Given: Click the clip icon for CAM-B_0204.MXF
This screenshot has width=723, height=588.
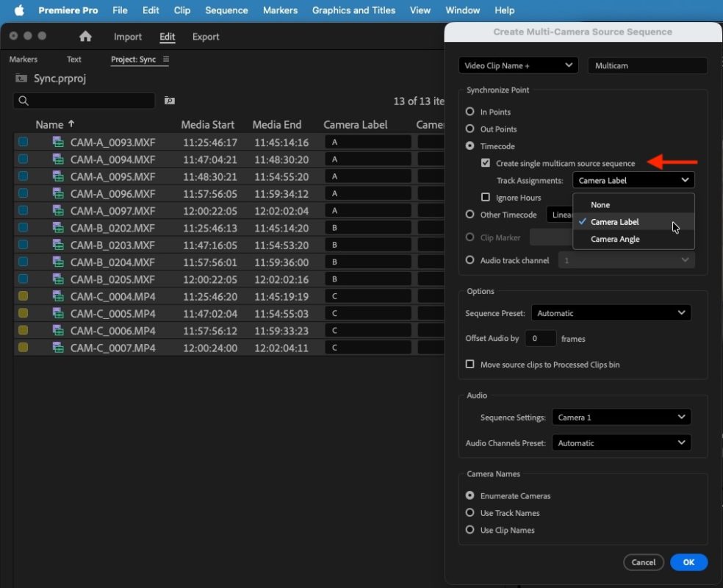Looking at the screenshot, I should [58, 262].
